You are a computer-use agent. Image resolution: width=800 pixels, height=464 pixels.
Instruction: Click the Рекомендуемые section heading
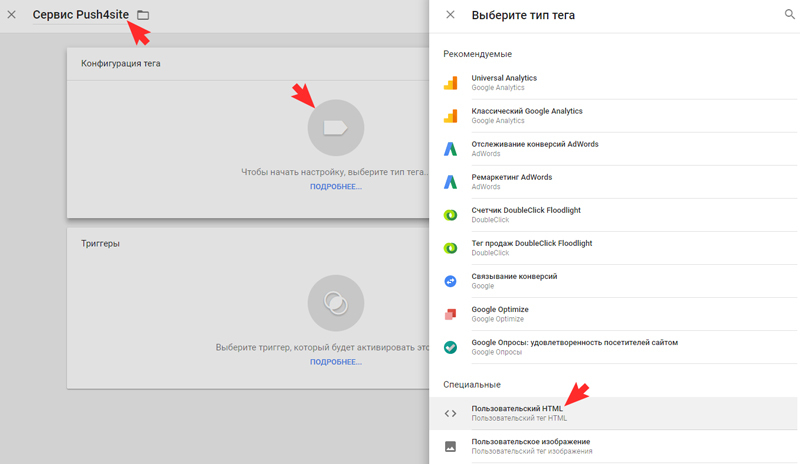478,54
